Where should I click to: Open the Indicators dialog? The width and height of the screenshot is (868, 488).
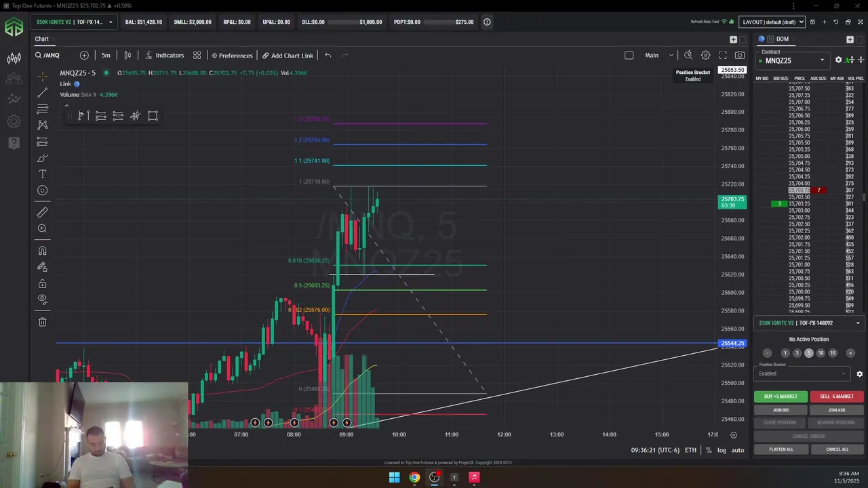click(x=164, y=56)
